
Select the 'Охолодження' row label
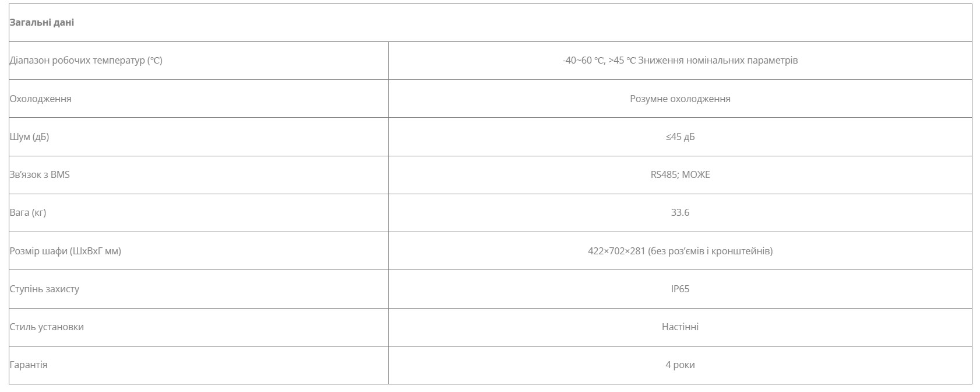pyautogui.click(x=41, y=99)
